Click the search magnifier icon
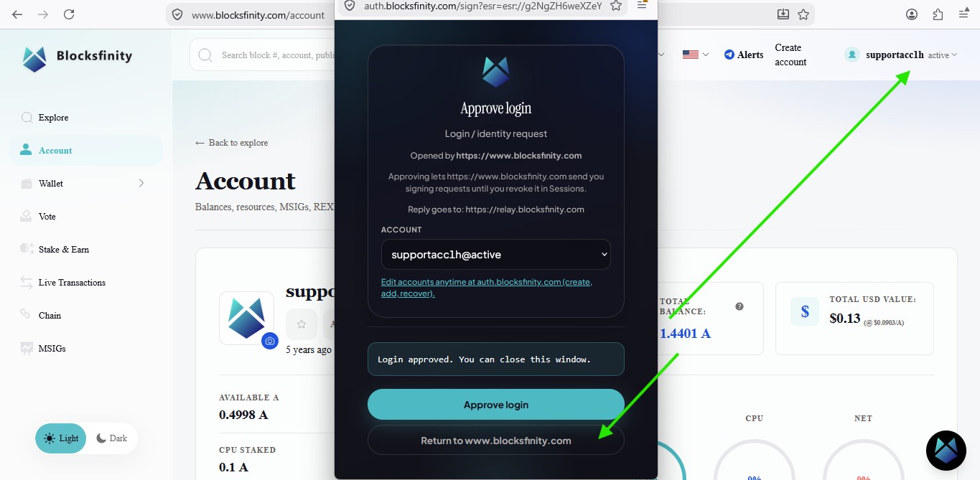 point(205,55)
